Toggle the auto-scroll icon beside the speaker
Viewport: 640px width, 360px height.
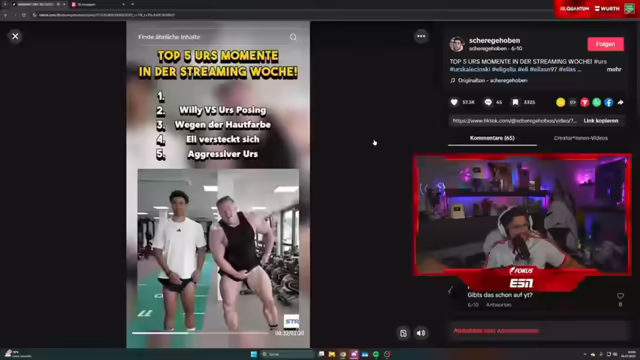(403, 333)
